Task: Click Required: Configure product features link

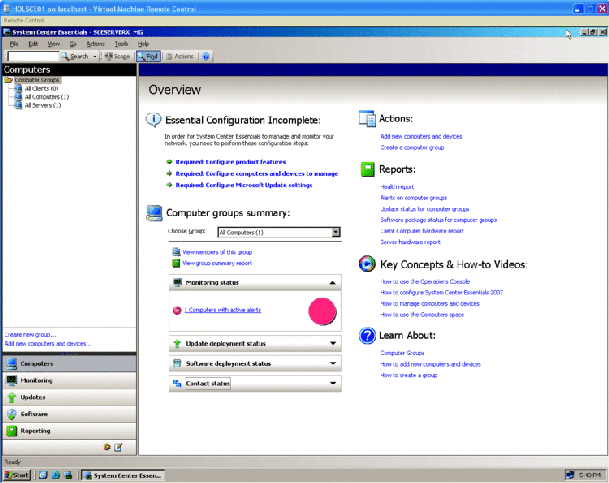Action: pyautogui.click(x=231, y=162)
